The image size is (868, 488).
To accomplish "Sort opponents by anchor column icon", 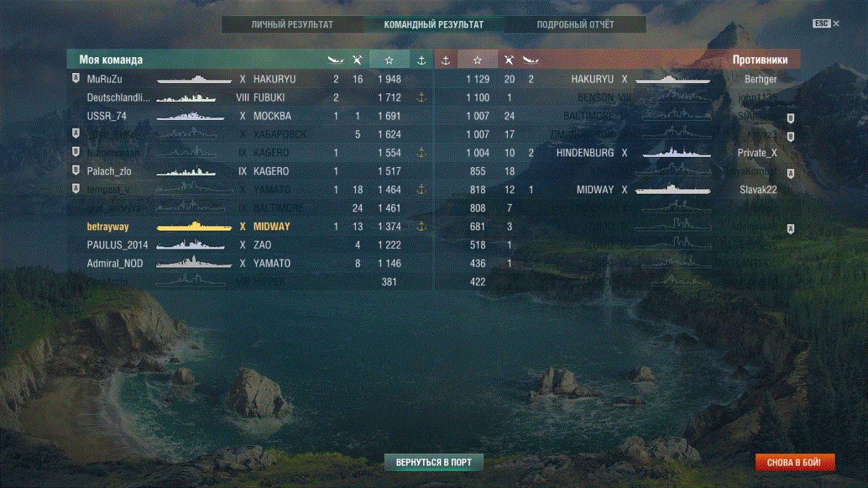I will pyautogui.click(x=446, y=60).
